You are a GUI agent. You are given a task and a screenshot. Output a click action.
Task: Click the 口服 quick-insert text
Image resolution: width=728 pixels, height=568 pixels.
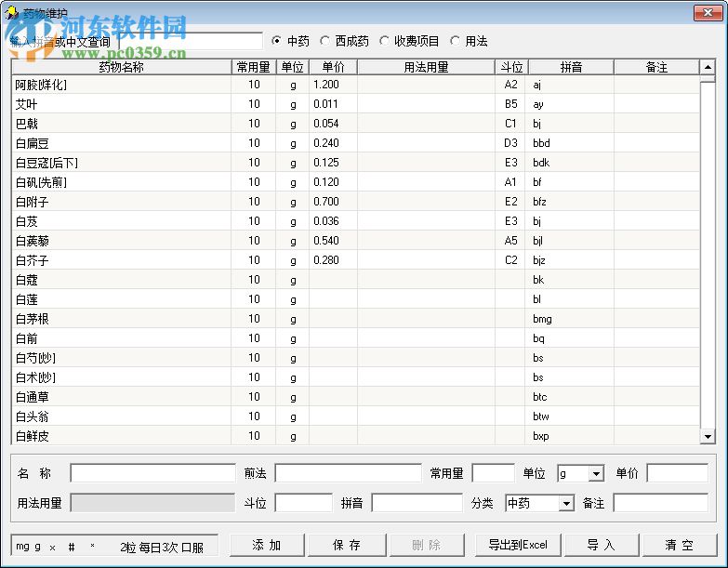coord(192,548)
